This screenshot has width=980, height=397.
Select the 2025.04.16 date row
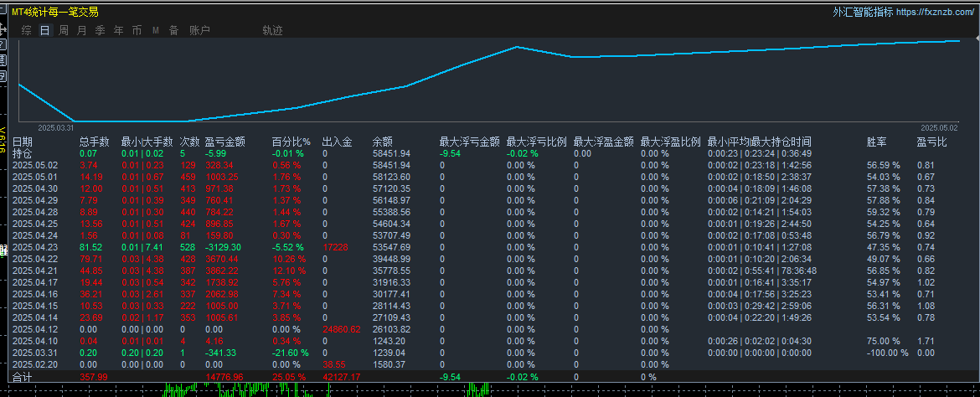[x=35, y=294]
